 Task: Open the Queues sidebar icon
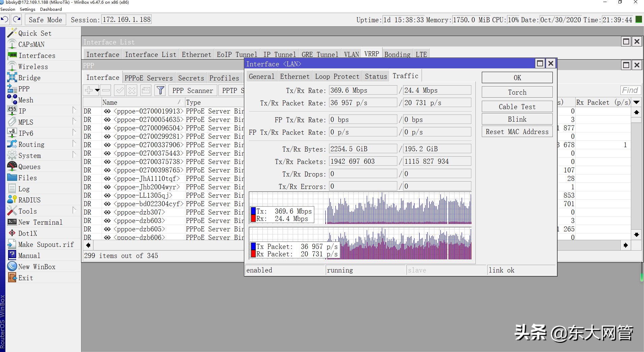(12, 166)
